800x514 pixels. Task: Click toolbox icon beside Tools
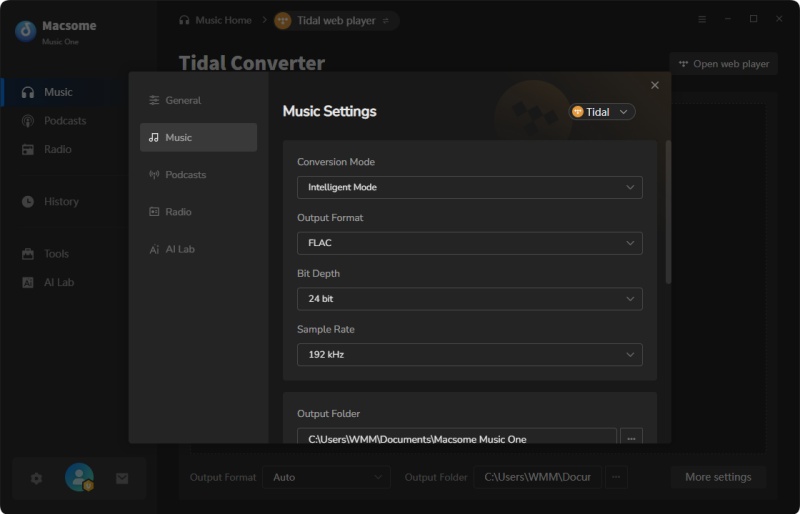point(28,254)
